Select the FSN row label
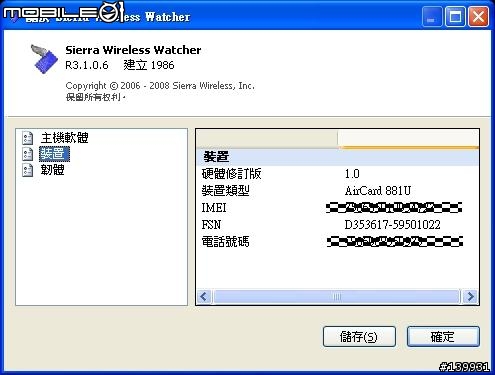 211,225
